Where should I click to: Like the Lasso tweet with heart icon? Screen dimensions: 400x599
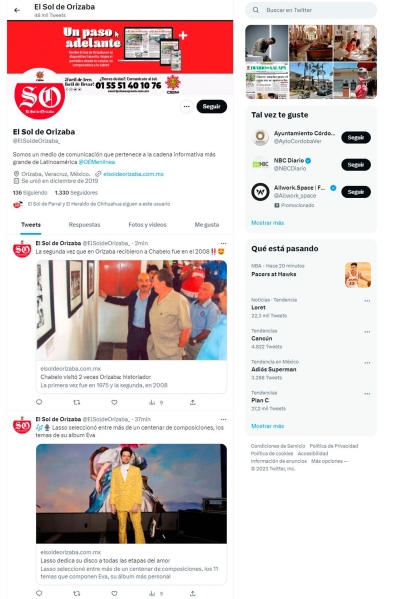pos(114,593)
